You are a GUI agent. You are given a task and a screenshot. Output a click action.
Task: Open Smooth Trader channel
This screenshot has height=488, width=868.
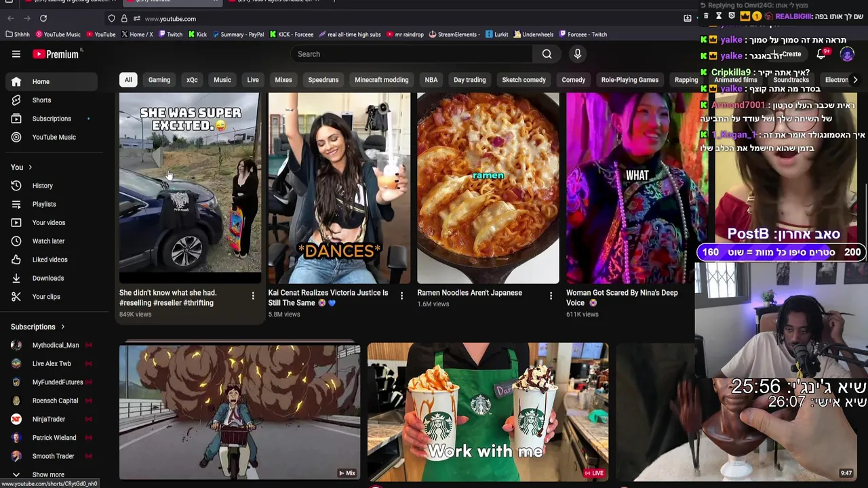point(53,456)
